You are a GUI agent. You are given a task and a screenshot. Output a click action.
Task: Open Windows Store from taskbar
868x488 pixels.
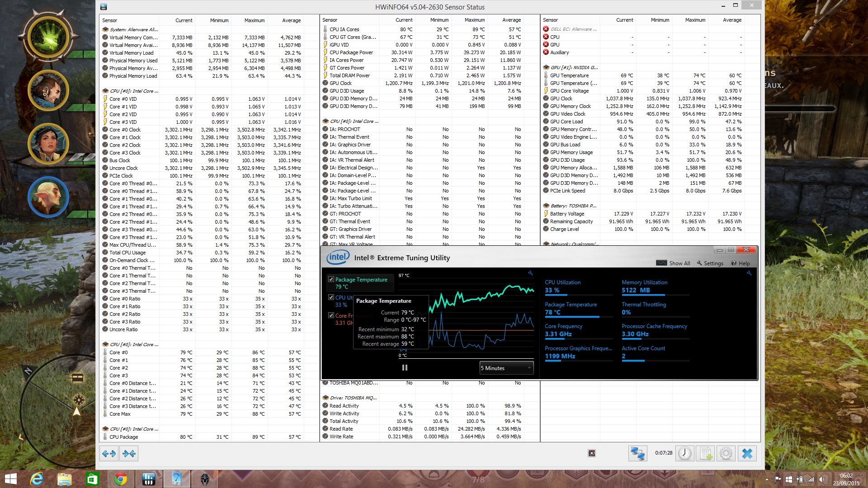[x=93, y=479]
